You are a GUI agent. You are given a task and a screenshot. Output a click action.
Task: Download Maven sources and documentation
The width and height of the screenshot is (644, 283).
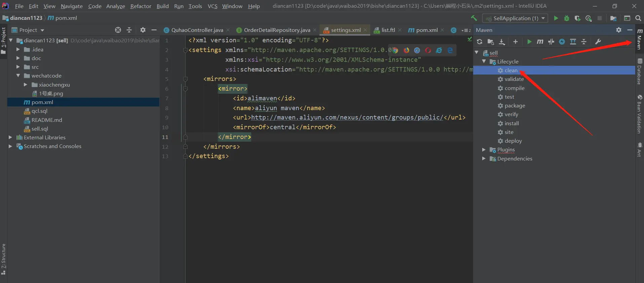[502, 42]
